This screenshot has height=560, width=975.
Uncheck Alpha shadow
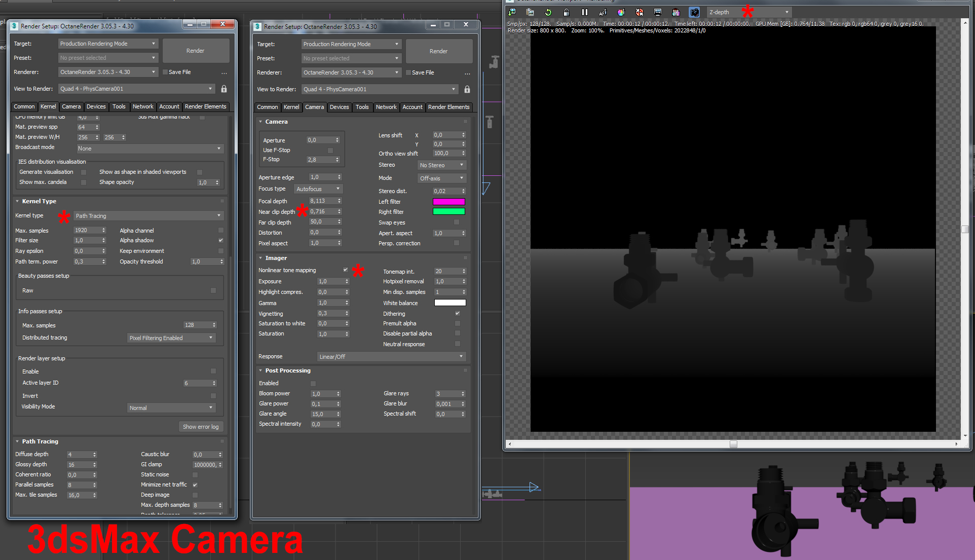[x=221, y=240]
